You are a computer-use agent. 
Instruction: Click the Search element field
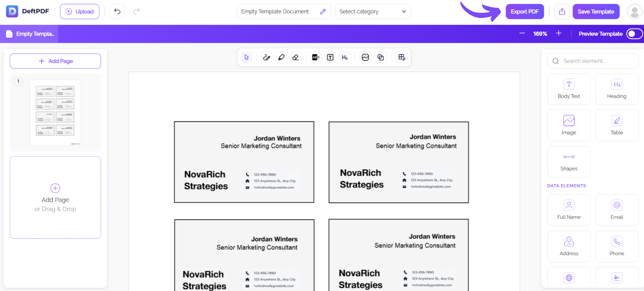click(592, 61)
